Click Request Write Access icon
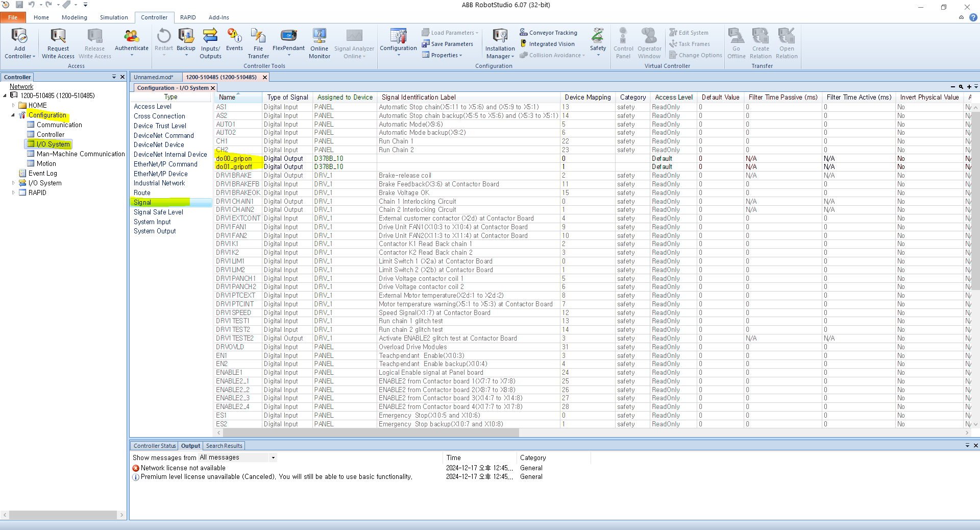This screenshot has height=530, width=980. tap(58, 36)
